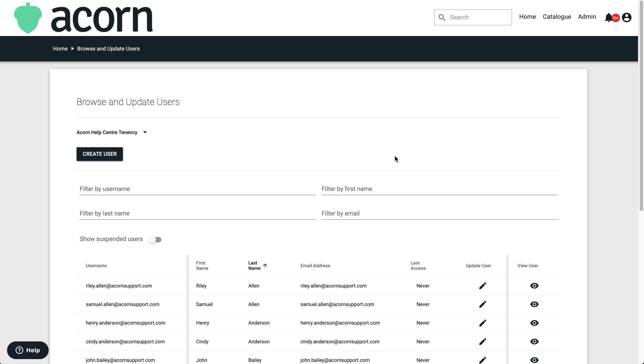644x364 pixels.
Task: Follow the Home breadcrumb link
Action: click(60, 49)
